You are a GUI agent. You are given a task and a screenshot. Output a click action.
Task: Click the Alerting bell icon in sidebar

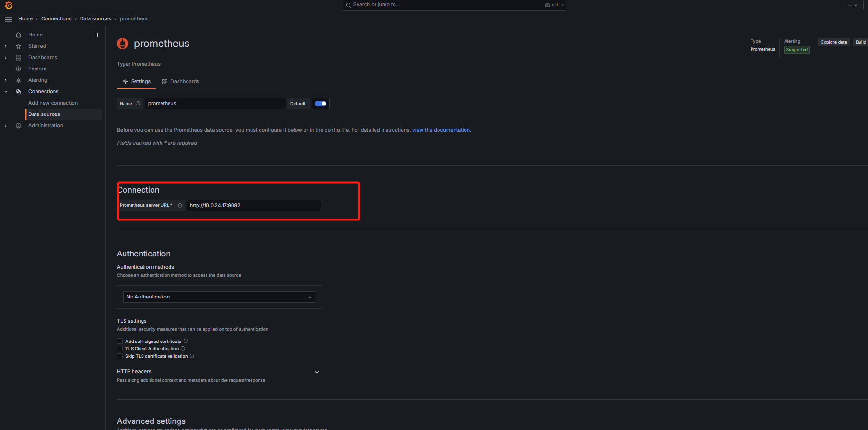point(18,80)
